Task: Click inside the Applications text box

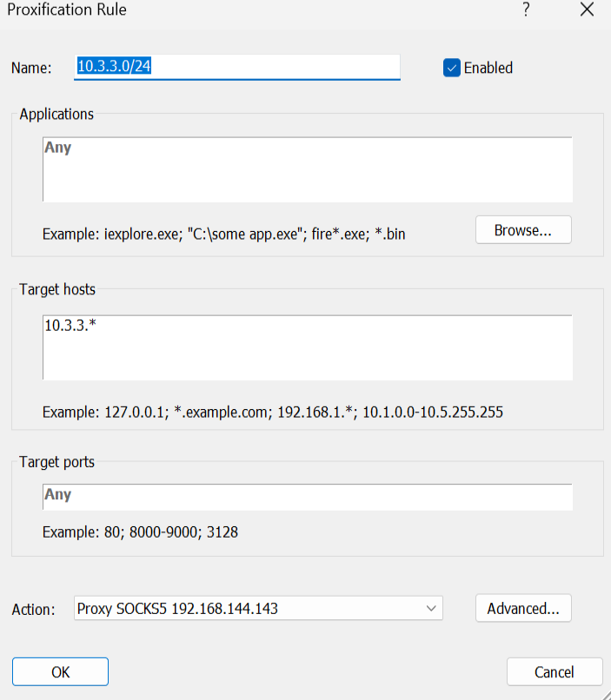Action: pyautogui.click(x=307, y=169)
